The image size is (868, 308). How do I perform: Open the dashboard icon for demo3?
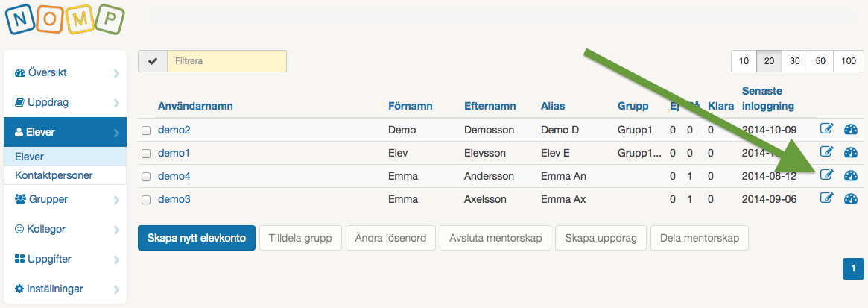851,198
